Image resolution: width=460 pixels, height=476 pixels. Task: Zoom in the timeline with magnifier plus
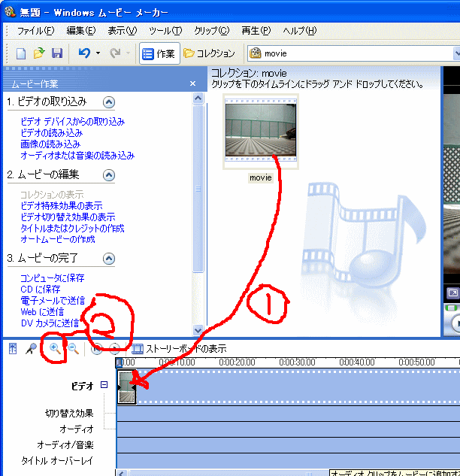click(55, 349)
